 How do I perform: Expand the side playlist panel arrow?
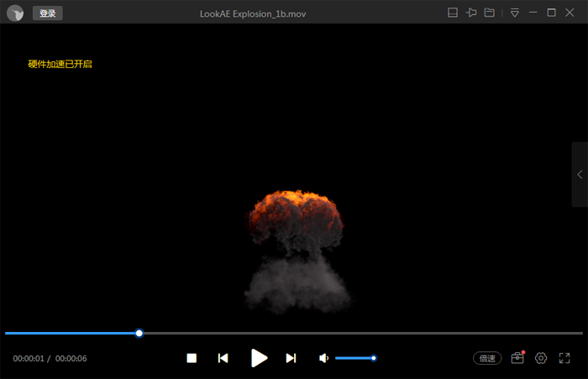[x=580, y=175]
